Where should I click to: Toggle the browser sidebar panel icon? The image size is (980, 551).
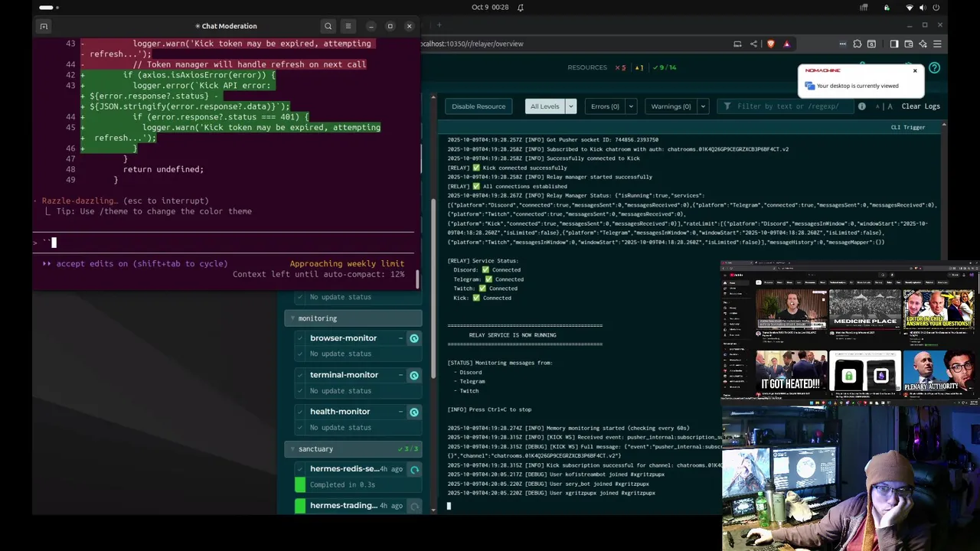893,44
